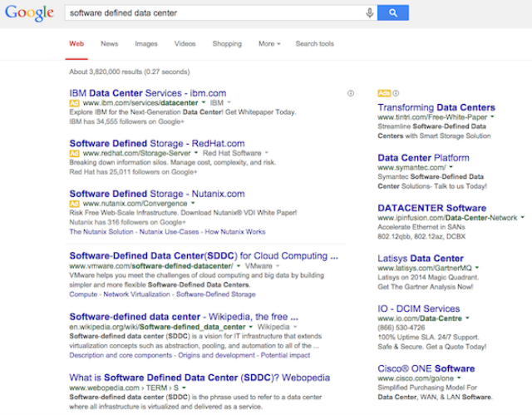The image size is (532, 415).
Task: Expand arrow after www.tintri.com/Free-White-Paper
Action: pyautogui.click(x=492, y=116)
